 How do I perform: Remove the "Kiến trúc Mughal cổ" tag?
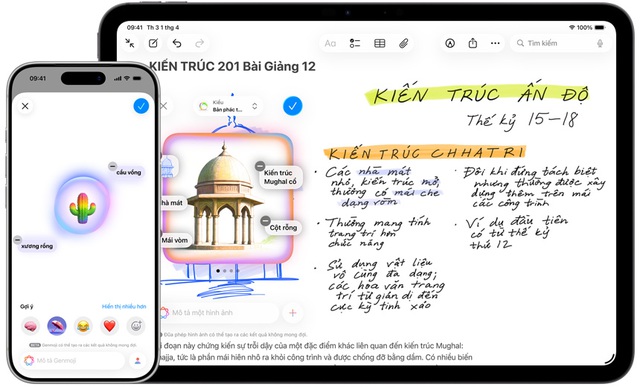pyautogui.click(x=260, y=166)
